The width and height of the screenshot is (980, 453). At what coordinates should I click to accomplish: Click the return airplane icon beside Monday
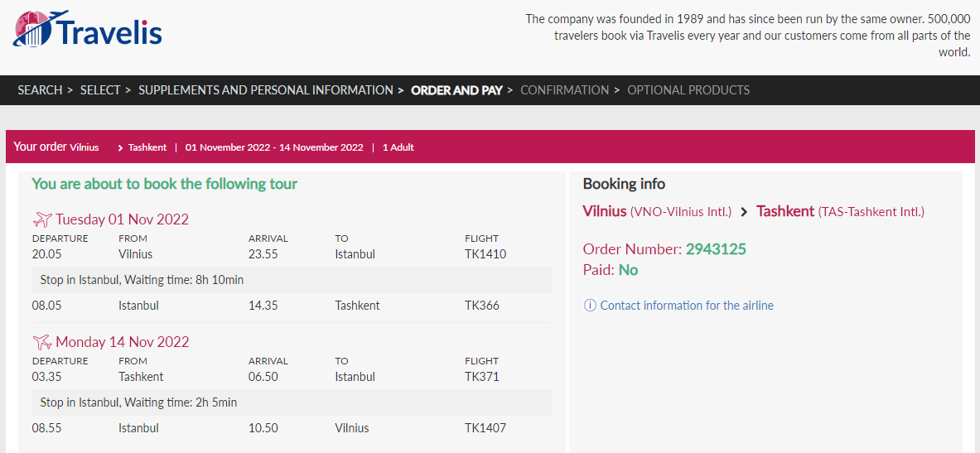click(42, 342)
